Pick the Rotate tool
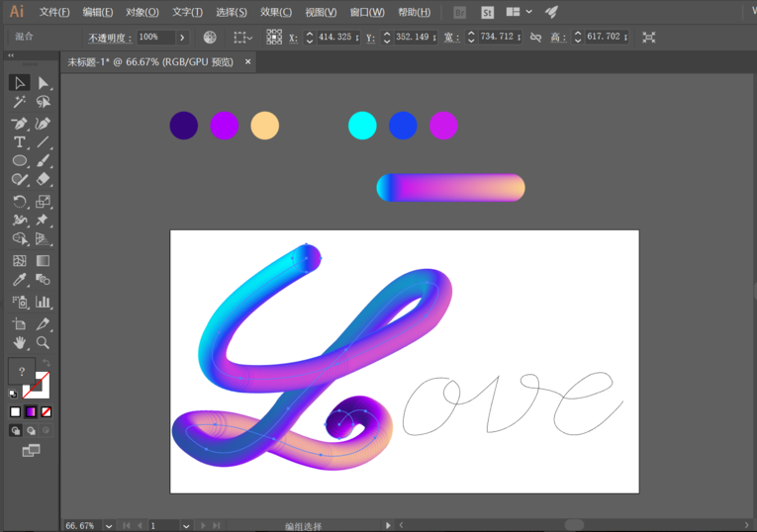The height and width of the screenshot is (532, 757). [19, 201]
